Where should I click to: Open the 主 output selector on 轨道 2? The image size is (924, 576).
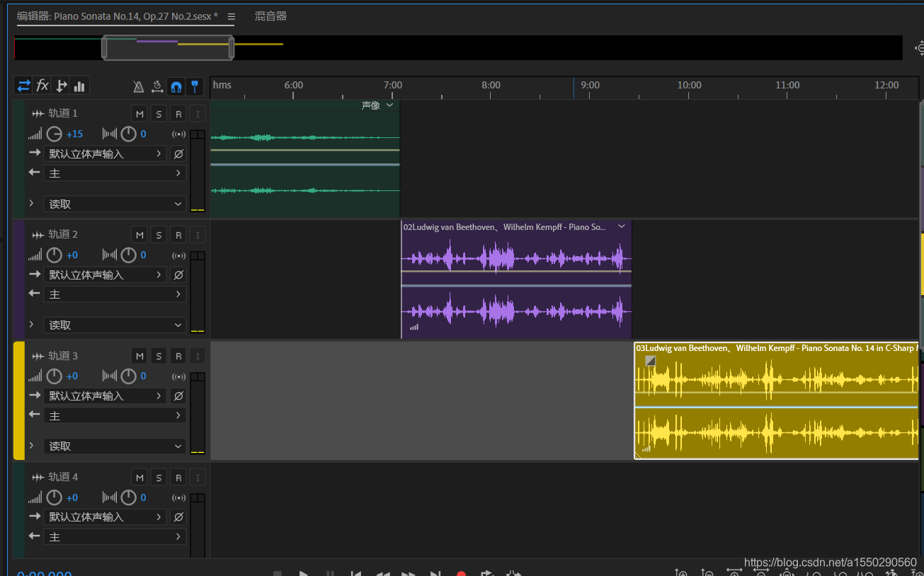(x=115, y=294)
